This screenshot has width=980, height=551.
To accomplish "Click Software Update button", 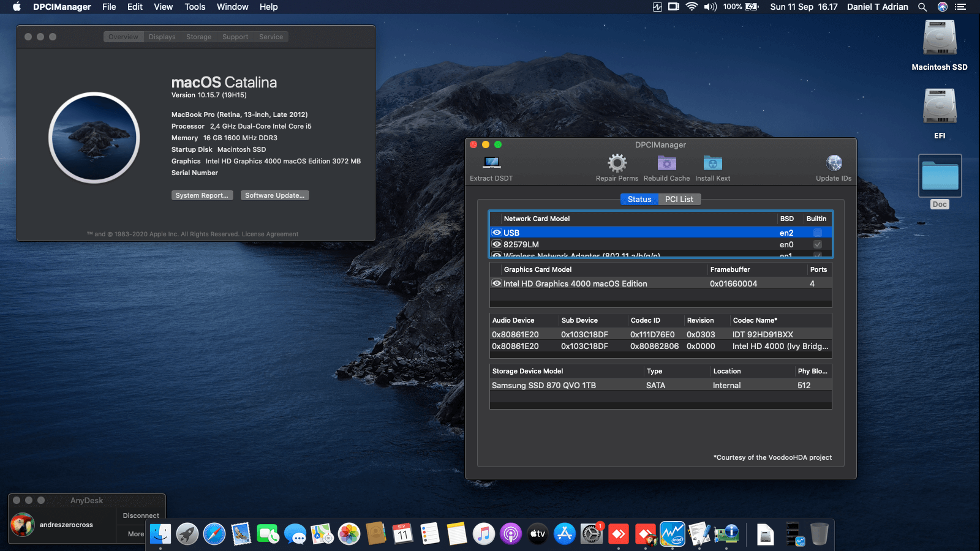I will tap(274, 195).
